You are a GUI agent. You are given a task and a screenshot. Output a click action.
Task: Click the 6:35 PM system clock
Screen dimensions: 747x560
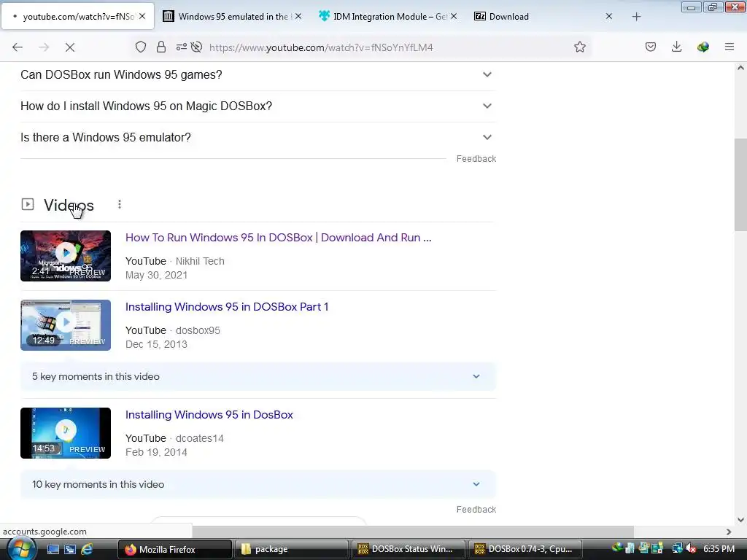pyautogui.click(x=719, y=549)
